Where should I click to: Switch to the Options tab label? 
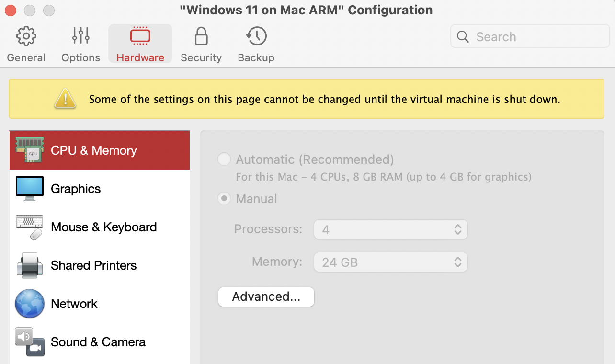pyautogui.click(x=81, y=57)
